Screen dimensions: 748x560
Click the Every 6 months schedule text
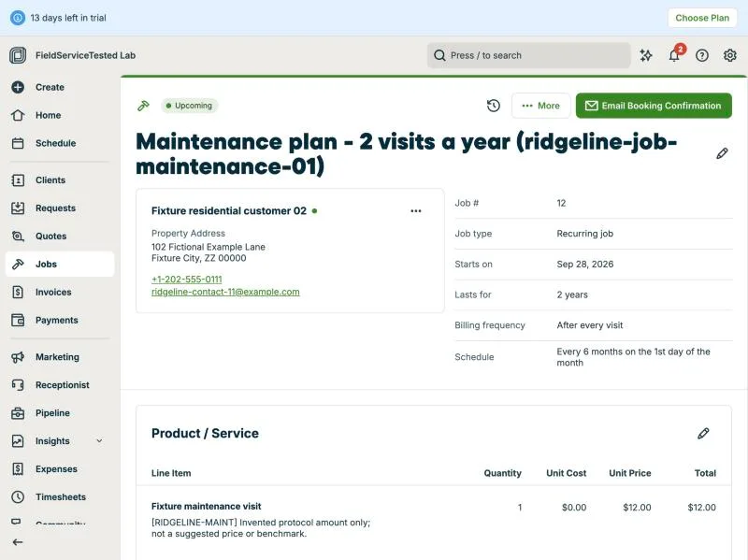tap(634, 357)
